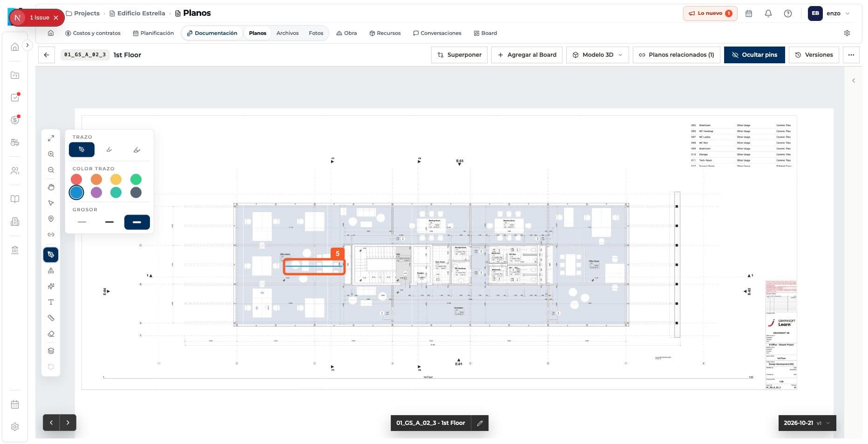
Task: Open the help question mark icon
Action: (x=788, y=13)
